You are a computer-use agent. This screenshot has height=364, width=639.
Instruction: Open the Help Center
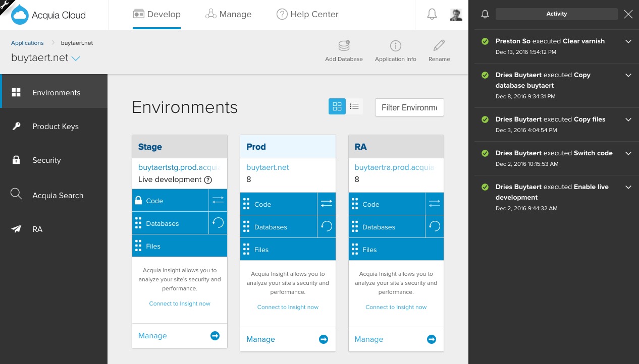point(307,14)
